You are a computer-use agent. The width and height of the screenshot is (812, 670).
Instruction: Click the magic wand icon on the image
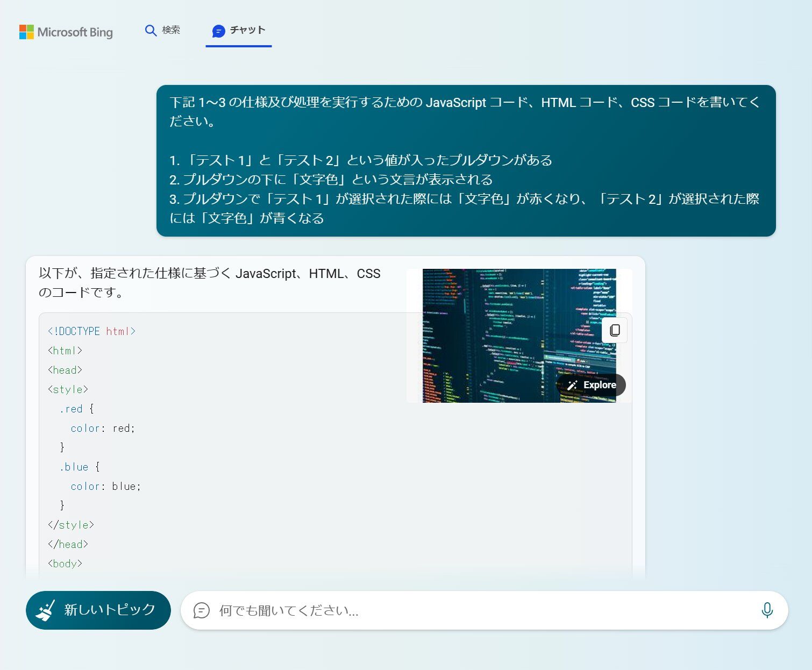tap(572, 385)
